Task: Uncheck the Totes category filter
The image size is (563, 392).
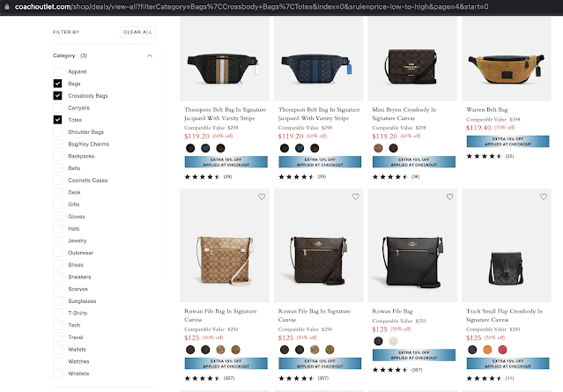Action: click(x=57, y=120)
